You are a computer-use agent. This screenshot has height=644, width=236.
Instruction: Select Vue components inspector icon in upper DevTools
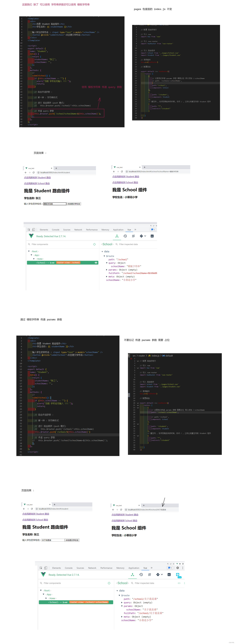click(x=117, y=236)
